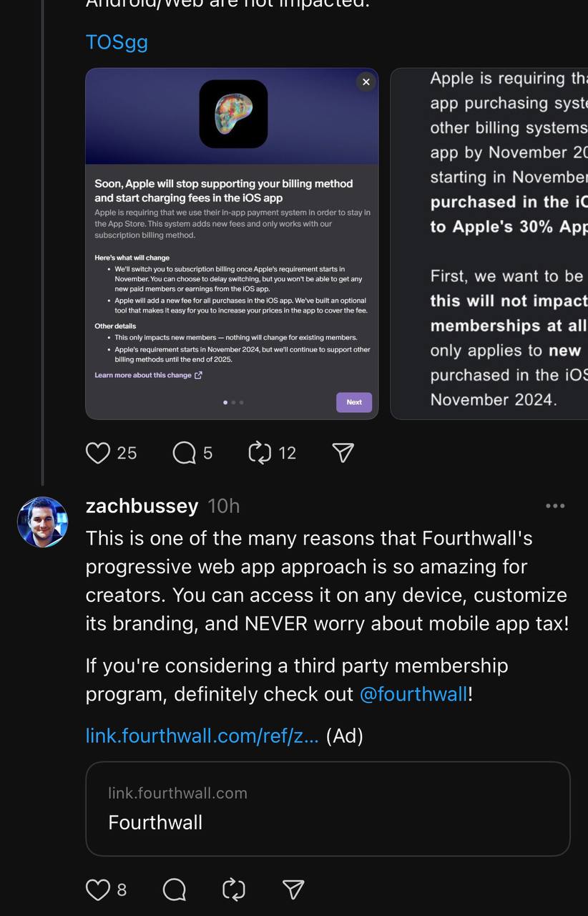The height and width of the screenshot is (916, 588).
Task: Tap the @fourthwall mention
Action: (413, 694)
